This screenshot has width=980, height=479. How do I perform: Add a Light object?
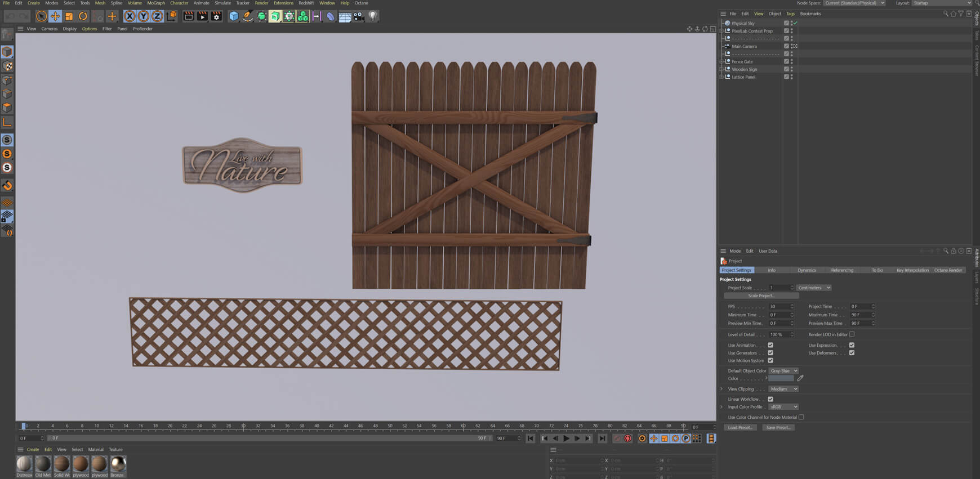point(372,16)
